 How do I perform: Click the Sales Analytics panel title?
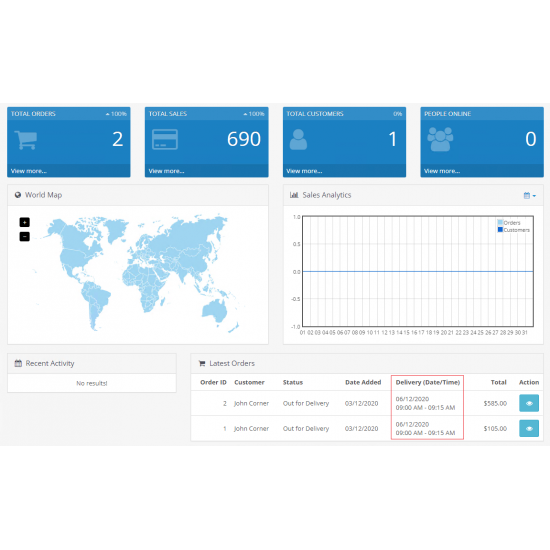[327, 195]
